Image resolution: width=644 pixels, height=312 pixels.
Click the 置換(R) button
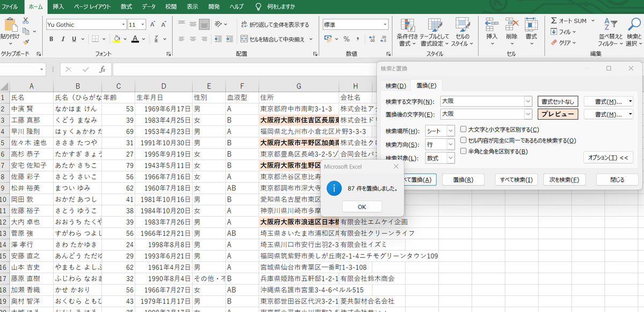point(463,180)
